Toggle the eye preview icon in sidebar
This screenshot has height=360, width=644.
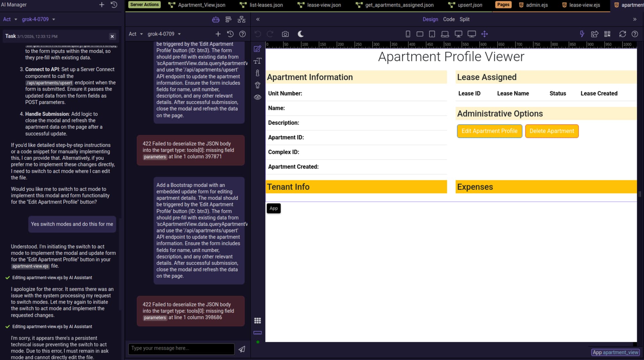[x=257, y=97]
